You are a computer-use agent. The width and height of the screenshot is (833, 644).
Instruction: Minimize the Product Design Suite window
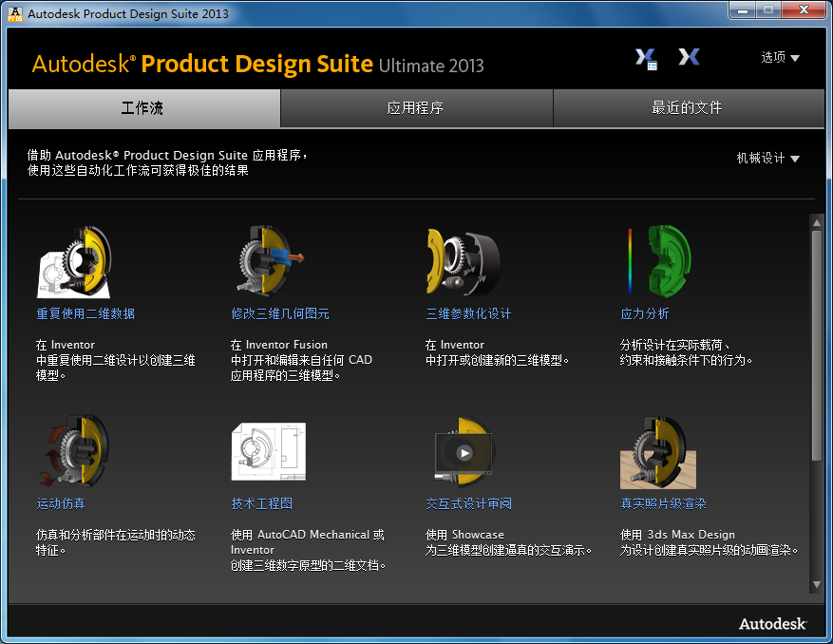(x=743, y=10)
